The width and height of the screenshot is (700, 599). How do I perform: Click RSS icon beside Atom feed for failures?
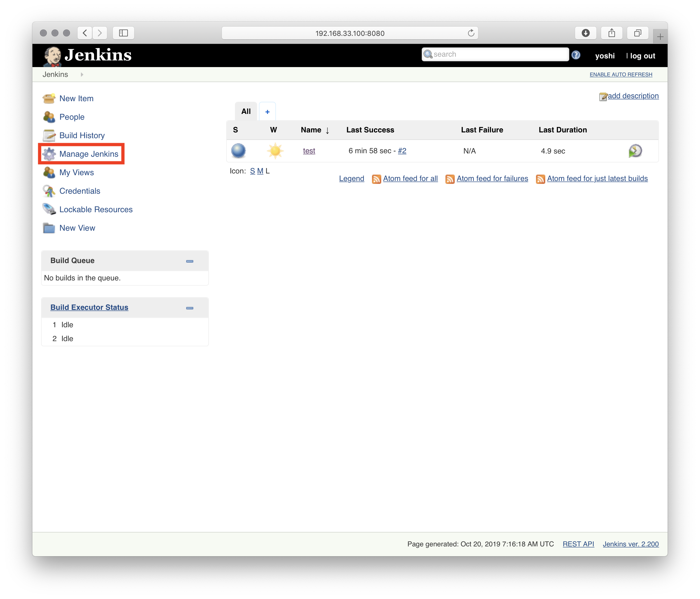pos(450,179)
